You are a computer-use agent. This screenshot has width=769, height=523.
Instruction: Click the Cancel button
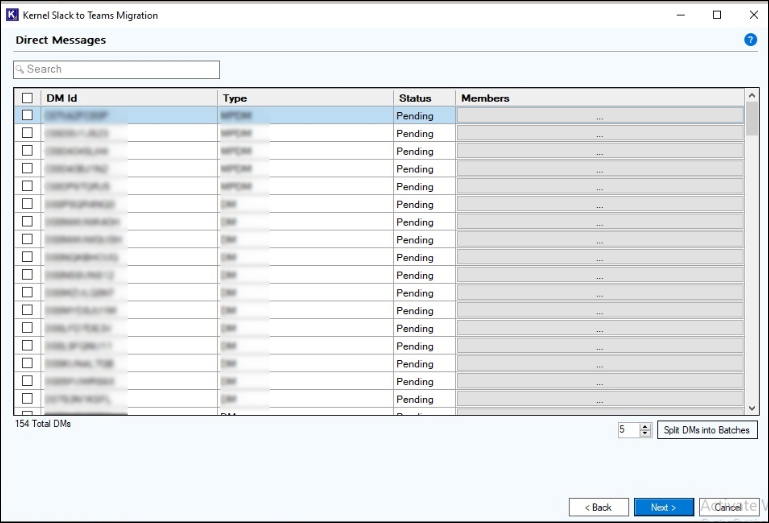729,507
